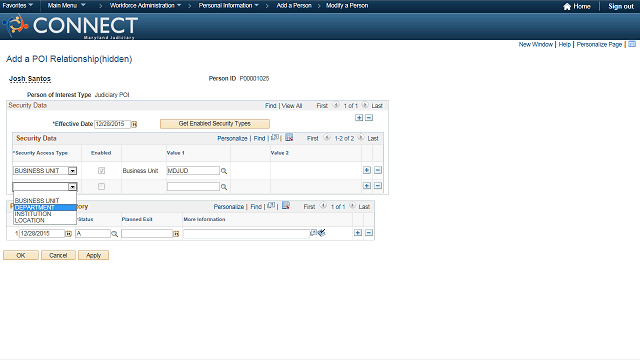Open the Main Menu dropdown
This screenshot has height=360, width=640.
tap(67, 5)
